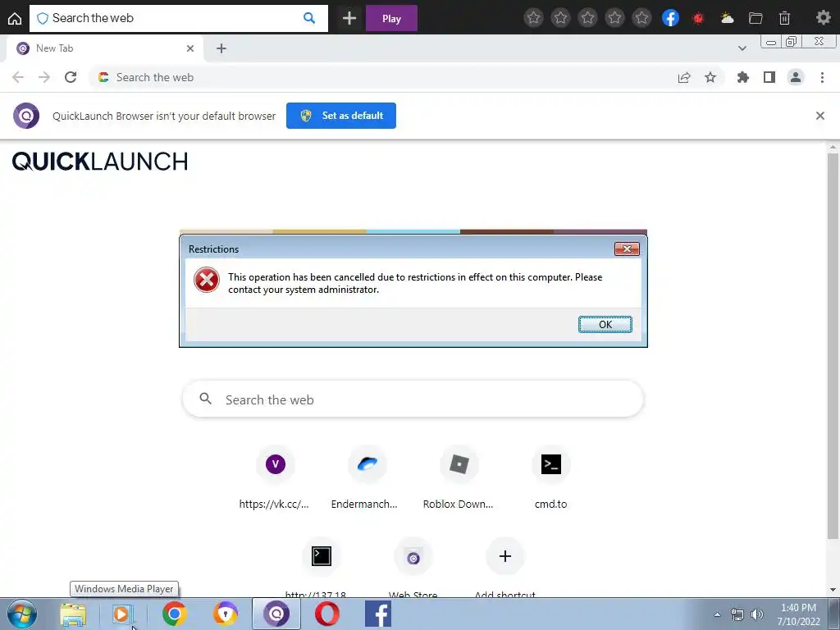Close the New Tab tab
Viewport: 840px width, 630px height.
click(190, 48)
